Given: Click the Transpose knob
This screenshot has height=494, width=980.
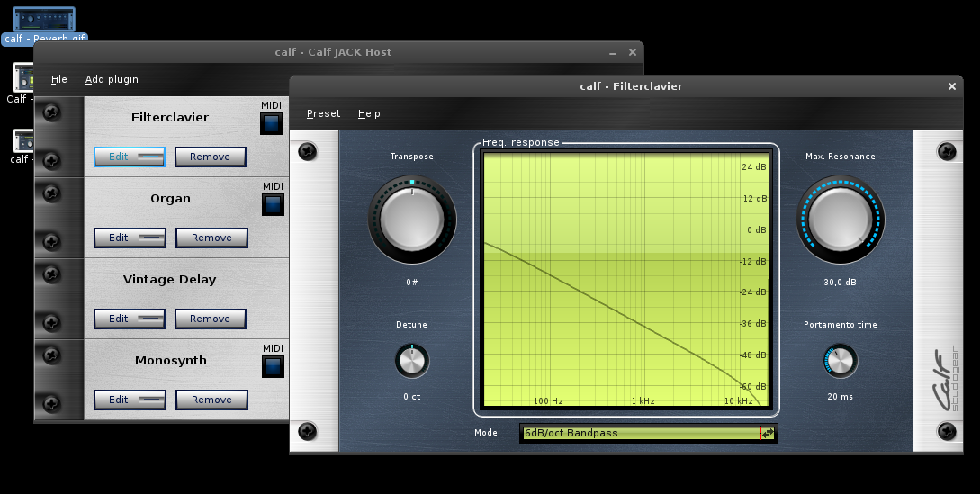Looking at the screenshot, I should pyautogui.click(x=412, y=220).
